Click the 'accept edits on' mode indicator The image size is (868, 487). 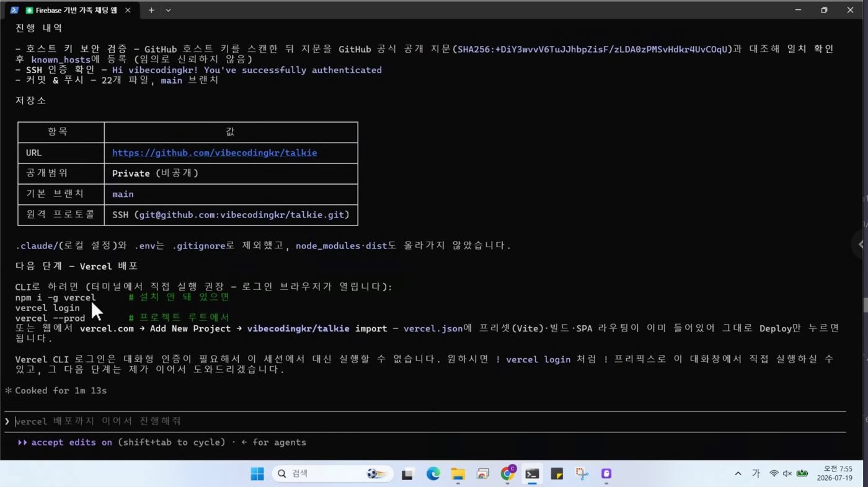coord(71,442)
